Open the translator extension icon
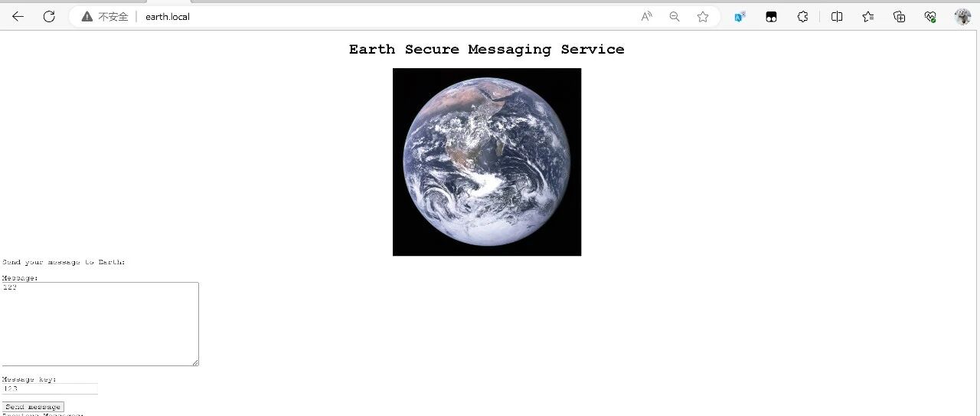This screenshot has height=416, width=980. [740, 16]
